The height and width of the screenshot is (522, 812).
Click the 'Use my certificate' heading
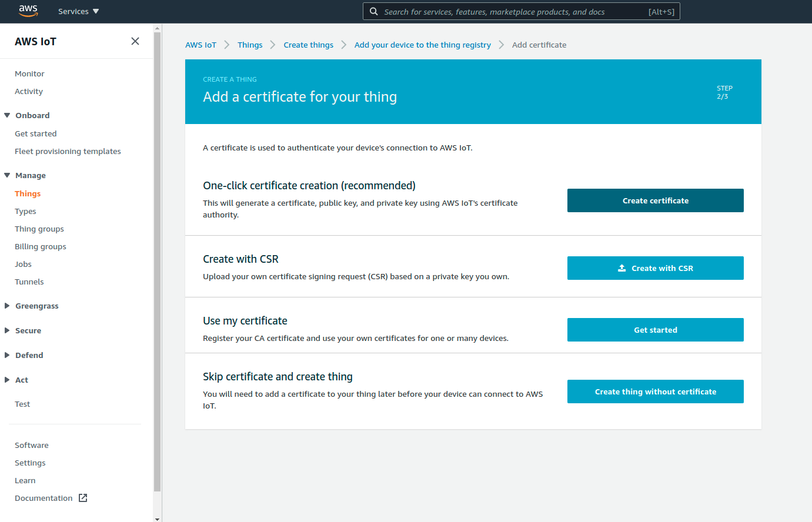(x=245, y=320)
